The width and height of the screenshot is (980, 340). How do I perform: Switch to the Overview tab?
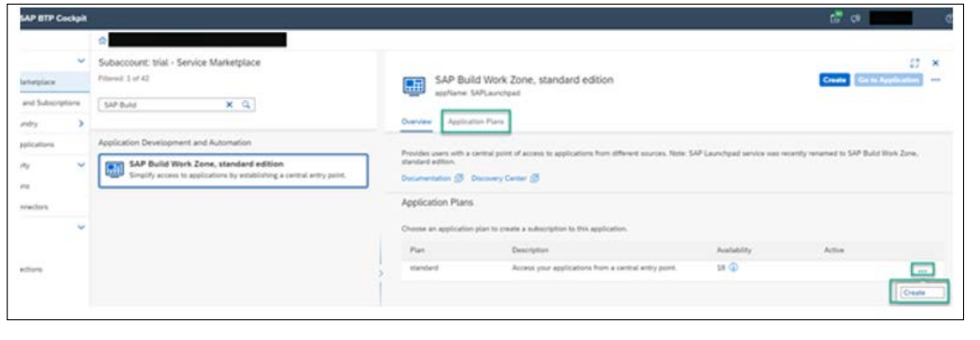click(x=416, y=122)
